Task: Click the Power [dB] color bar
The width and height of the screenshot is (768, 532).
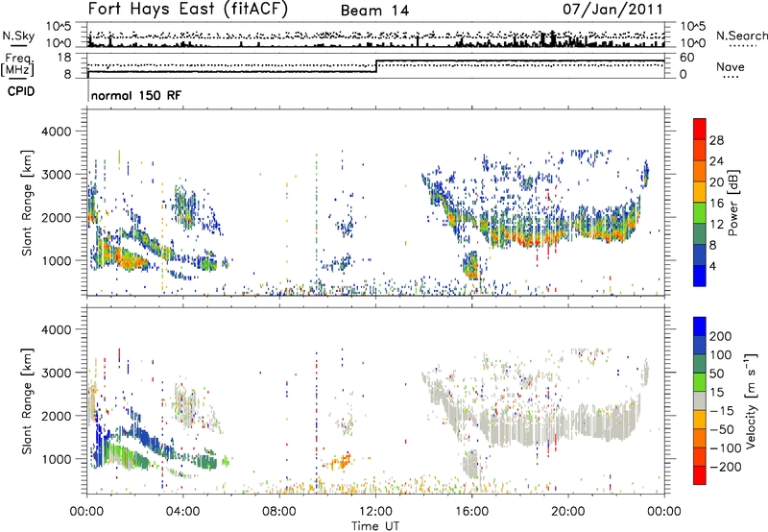Action: click(x=700, y=203)
